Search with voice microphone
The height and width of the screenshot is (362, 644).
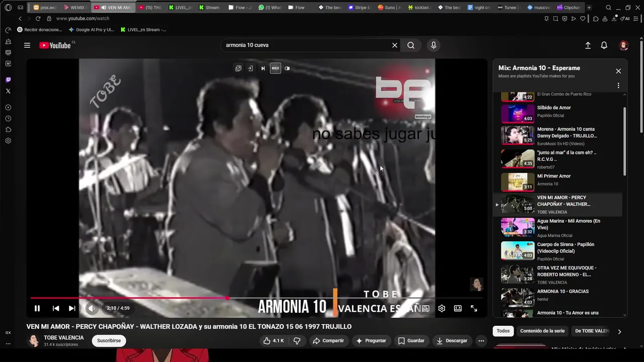[x=434, y=45]
